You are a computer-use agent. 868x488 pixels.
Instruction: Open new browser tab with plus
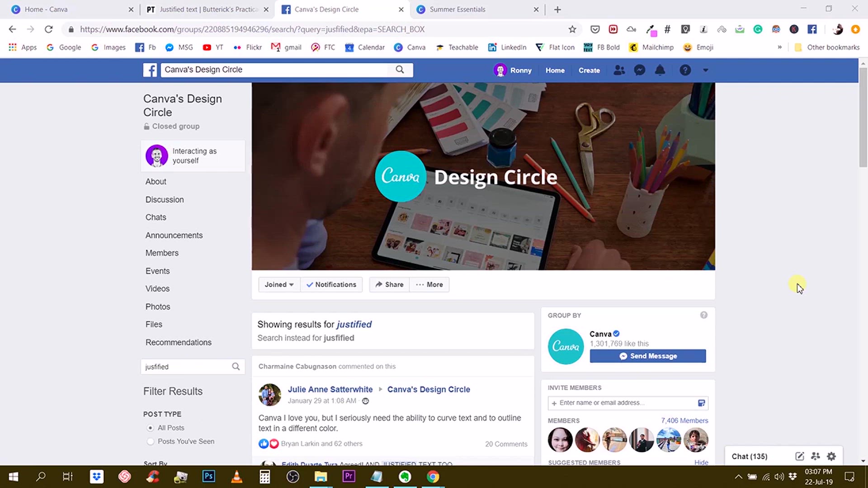coord(557,9)
